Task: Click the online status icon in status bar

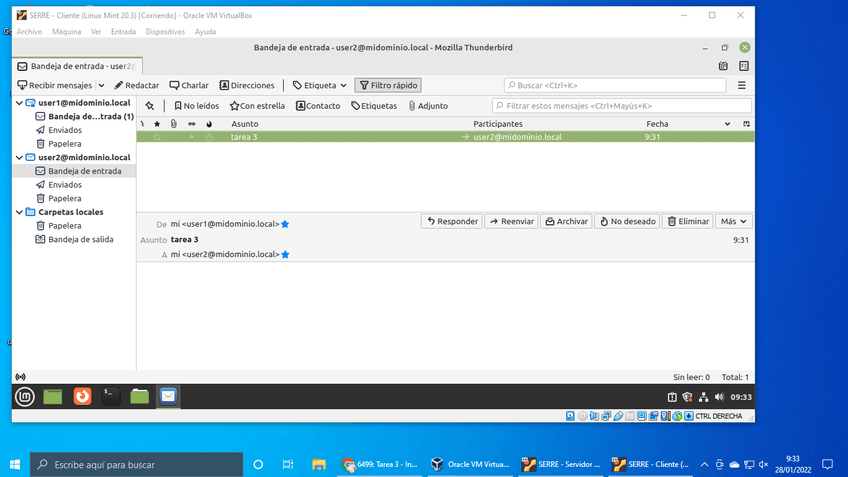Action: (x=21, y=377)
